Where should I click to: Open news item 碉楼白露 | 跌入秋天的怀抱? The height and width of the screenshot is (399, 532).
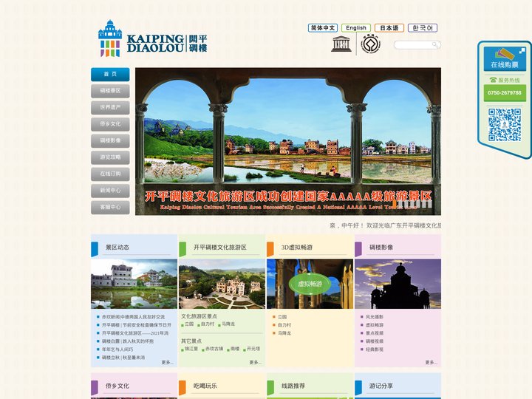(128, 341)
